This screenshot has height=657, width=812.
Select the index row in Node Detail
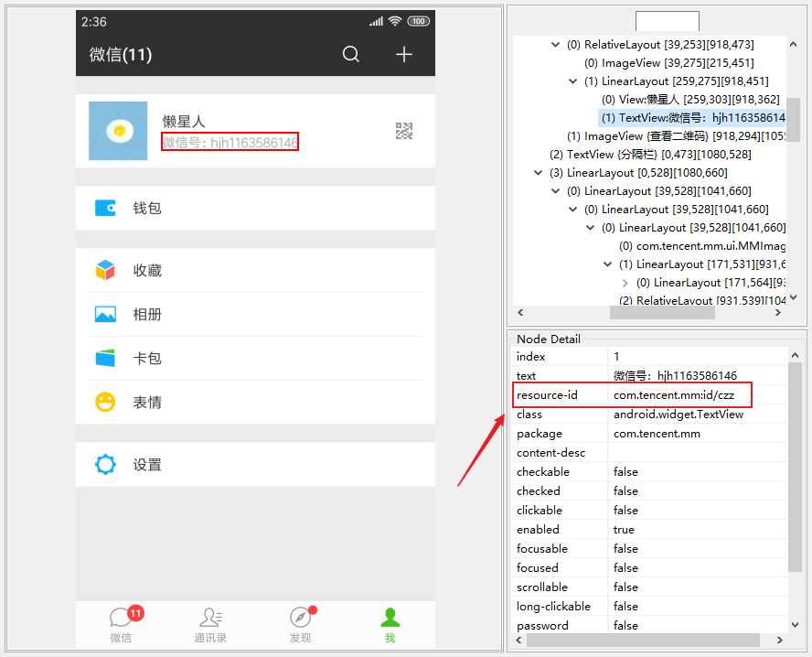pos(650,357)
